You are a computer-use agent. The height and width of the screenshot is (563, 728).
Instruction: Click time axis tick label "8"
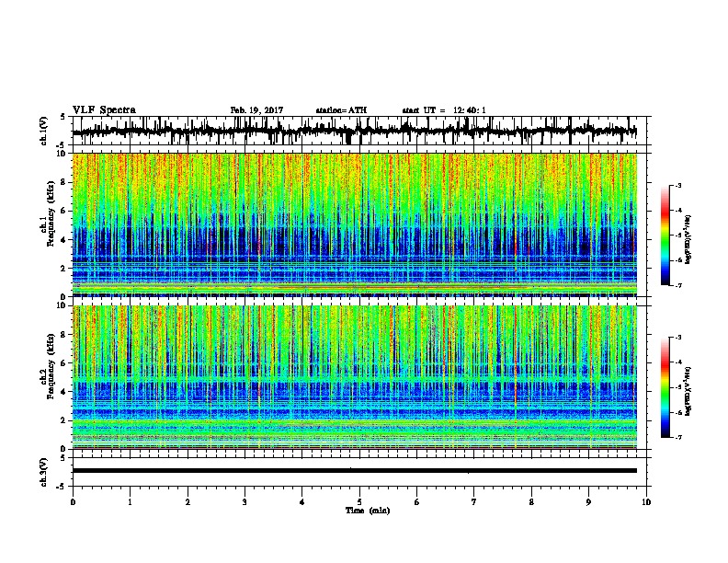coord(531,502)
